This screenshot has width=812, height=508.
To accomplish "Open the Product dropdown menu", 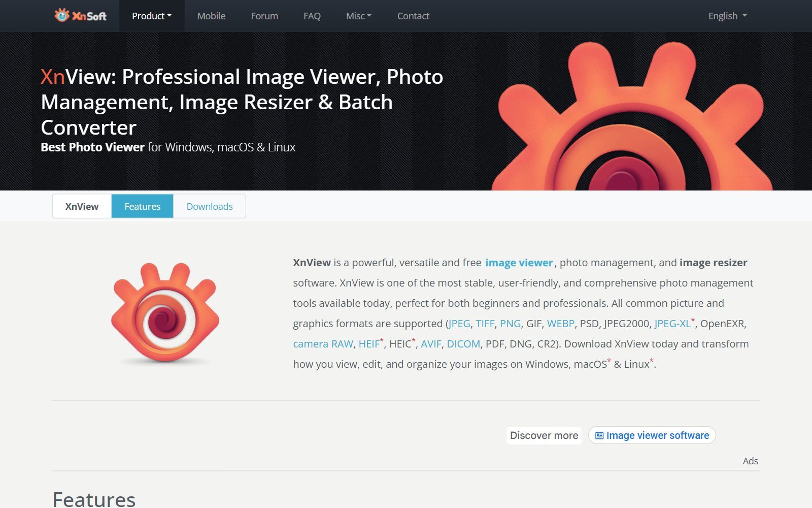I will 152,16.
